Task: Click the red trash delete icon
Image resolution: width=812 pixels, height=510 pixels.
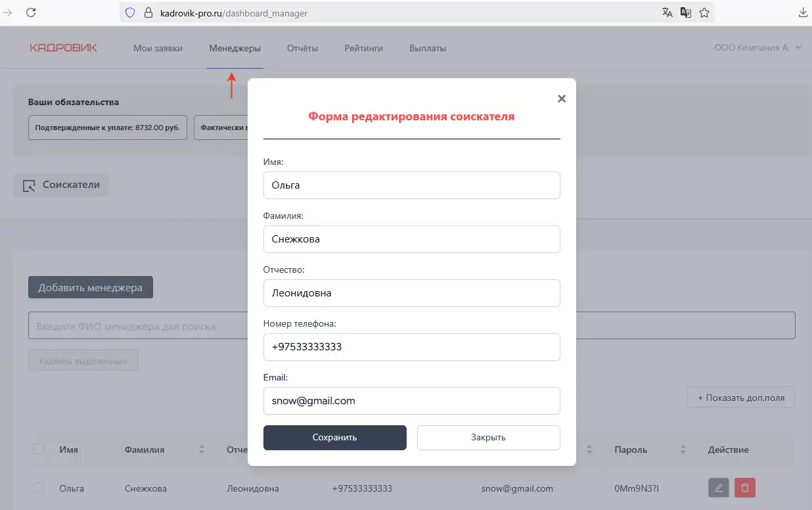Action: point(745,488)
